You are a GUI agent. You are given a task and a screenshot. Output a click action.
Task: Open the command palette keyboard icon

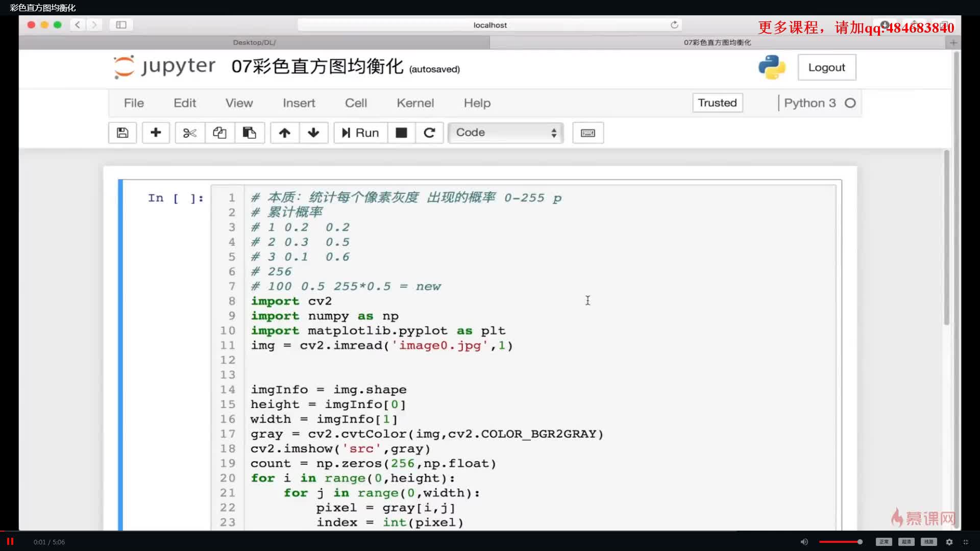pos(588,133)
